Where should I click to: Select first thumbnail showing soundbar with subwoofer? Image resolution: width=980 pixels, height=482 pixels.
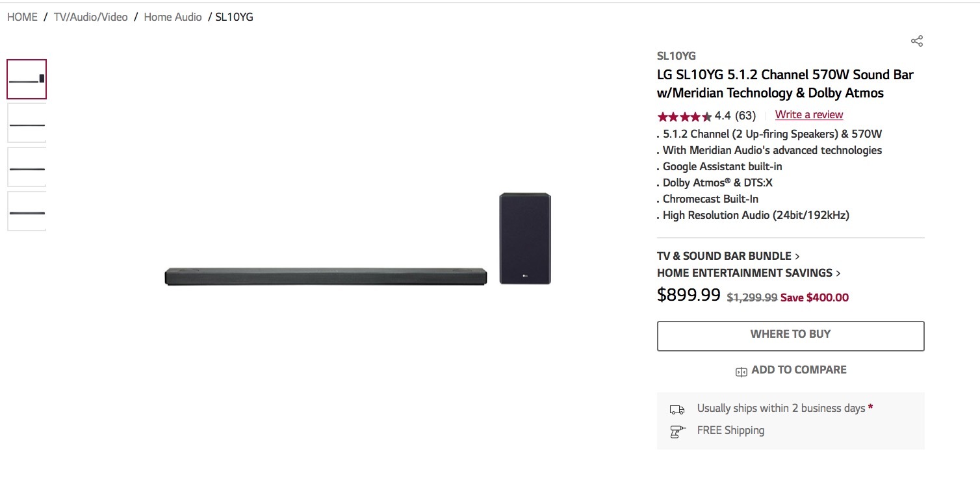click(27, 79)
